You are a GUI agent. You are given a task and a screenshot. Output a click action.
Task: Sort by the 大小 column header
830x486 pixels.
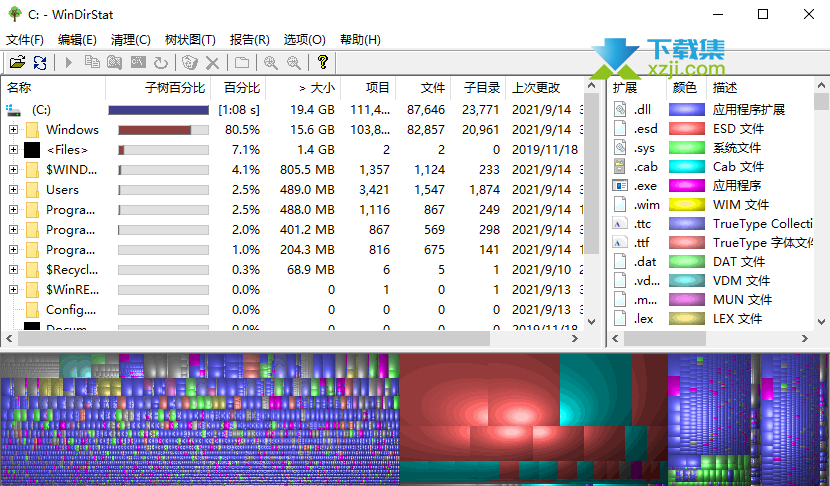[x=303, y=88]
